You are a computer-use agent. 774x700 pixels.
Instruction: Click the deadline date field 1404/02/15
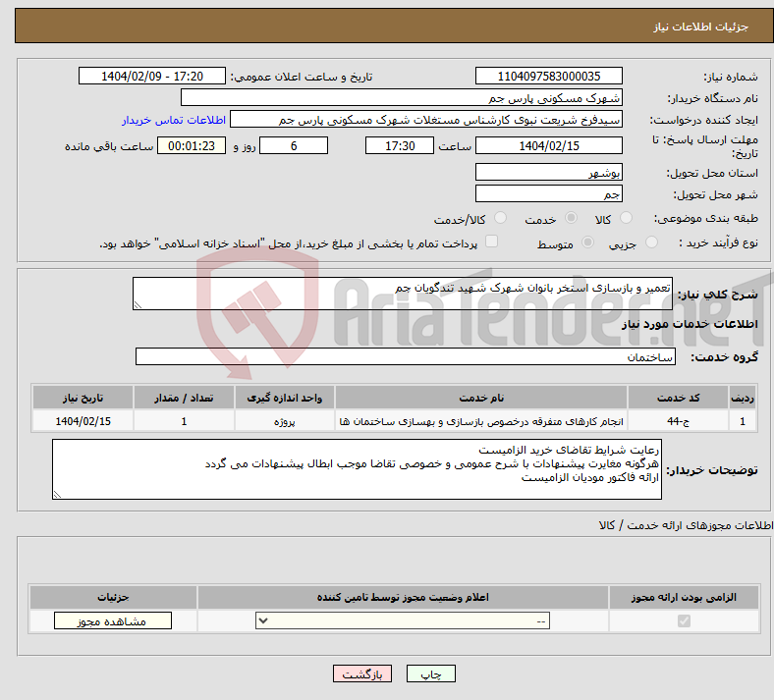tap(548, 145)
